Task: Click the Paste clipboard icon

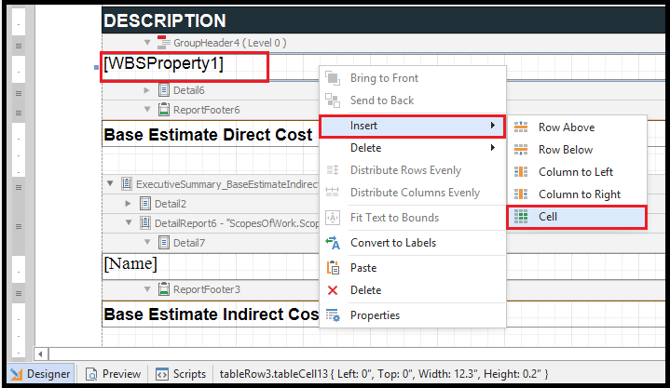Action: click(x=332, y=268)
